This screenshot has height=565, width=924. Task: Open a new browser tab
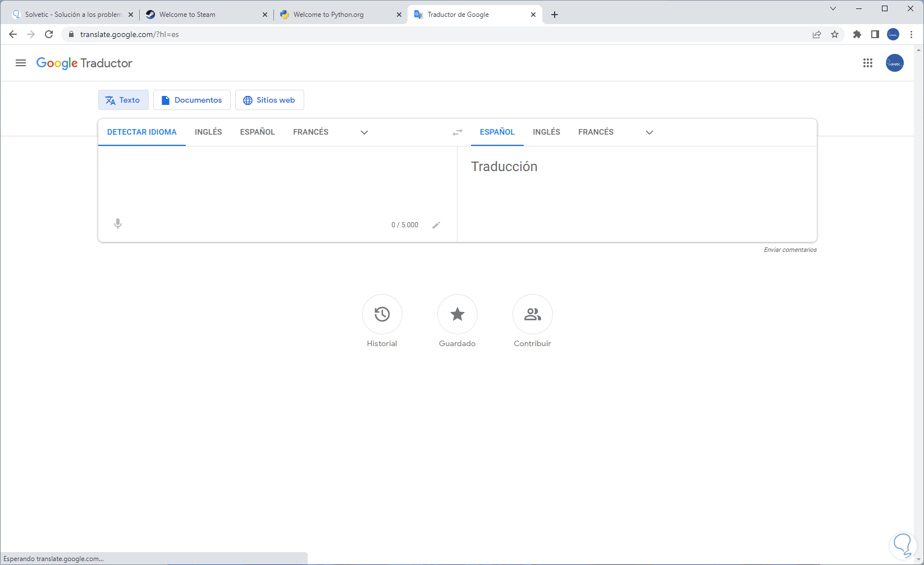(x=555, y=15)
